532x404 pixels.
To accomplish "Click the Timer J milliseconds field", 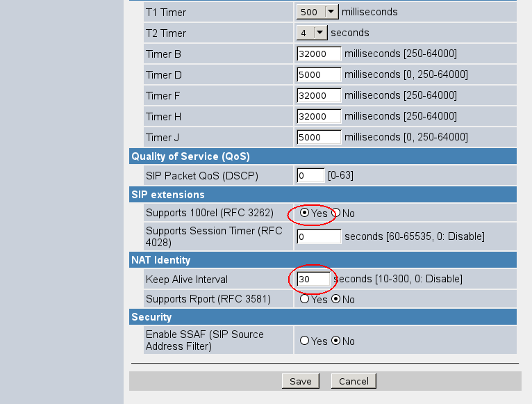I will (x=319, y=138).
